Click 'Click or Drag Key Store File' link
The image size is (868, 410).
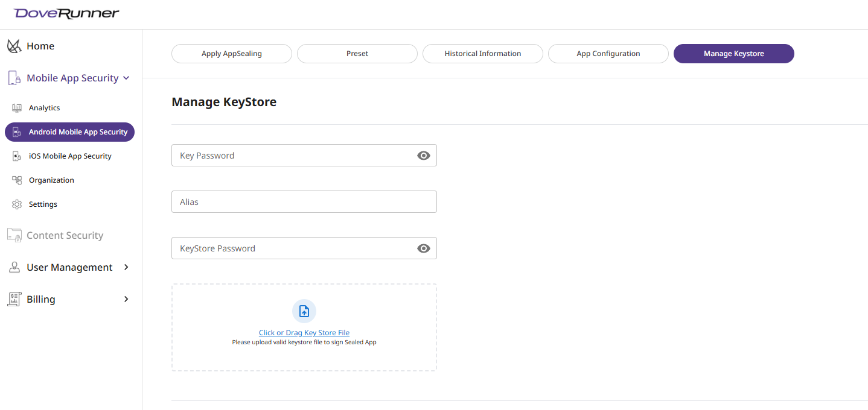304,333
